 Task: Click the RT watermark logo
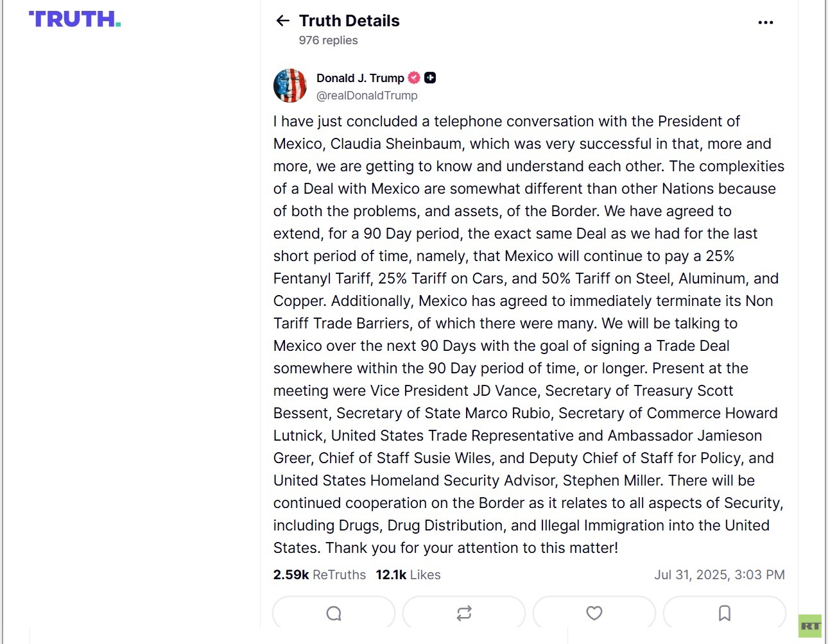[810, 626]
